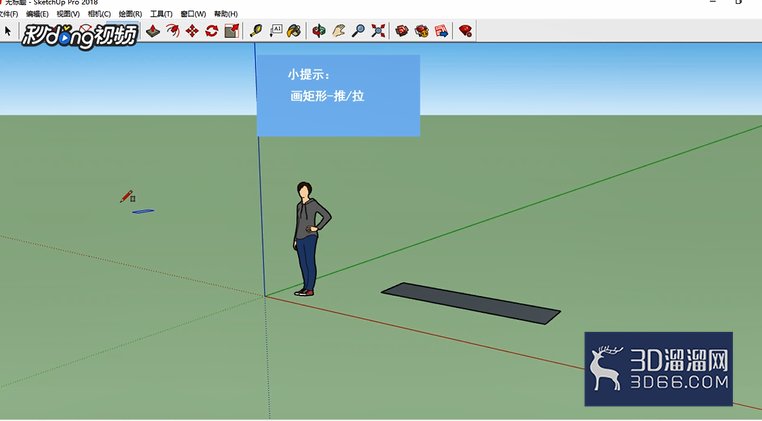Select the Move tool
Viewport: 762px width, 421px height.
click(192, 31)
